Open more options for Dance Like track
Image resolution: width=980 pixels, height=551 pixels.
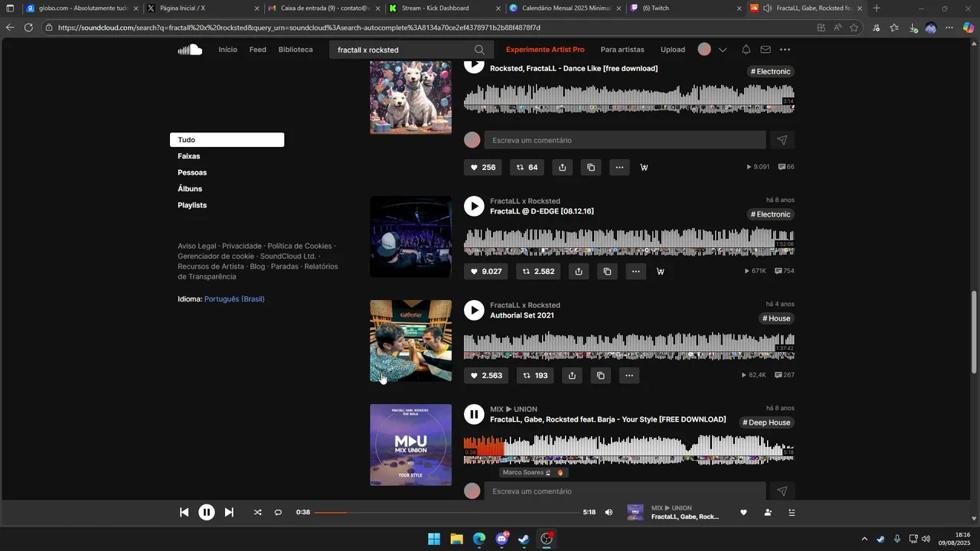[x=619, y=168]
